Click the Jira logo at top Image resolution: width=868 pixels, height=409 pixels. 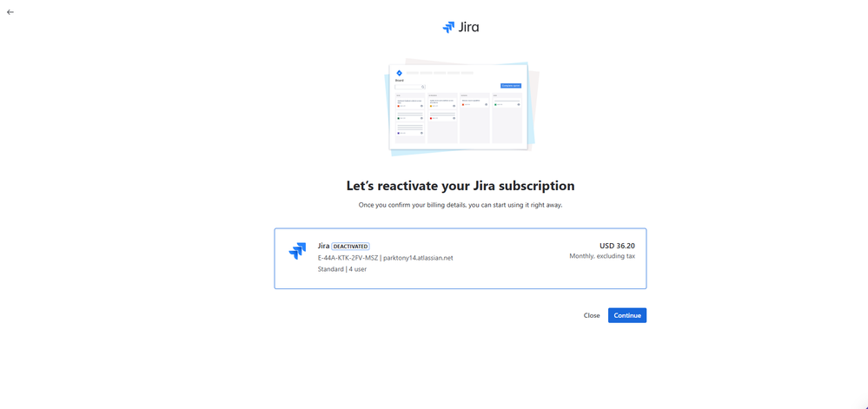click(x=461, y=27)
